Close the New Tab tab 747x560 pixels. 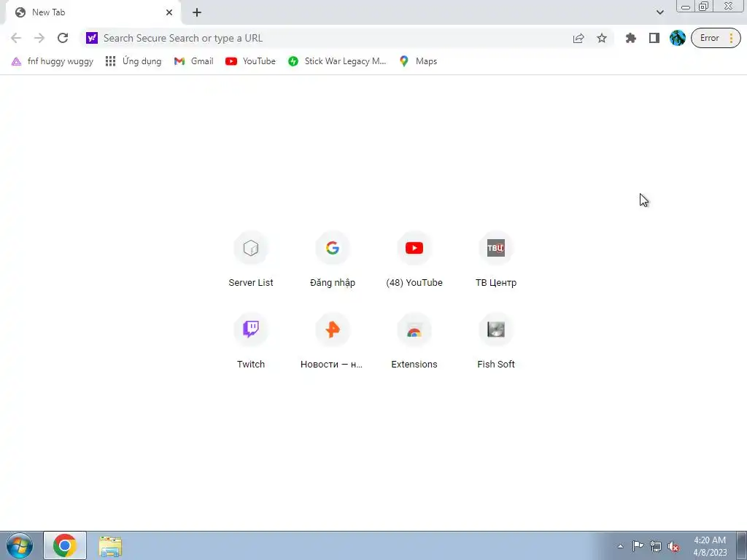[169, 12]
